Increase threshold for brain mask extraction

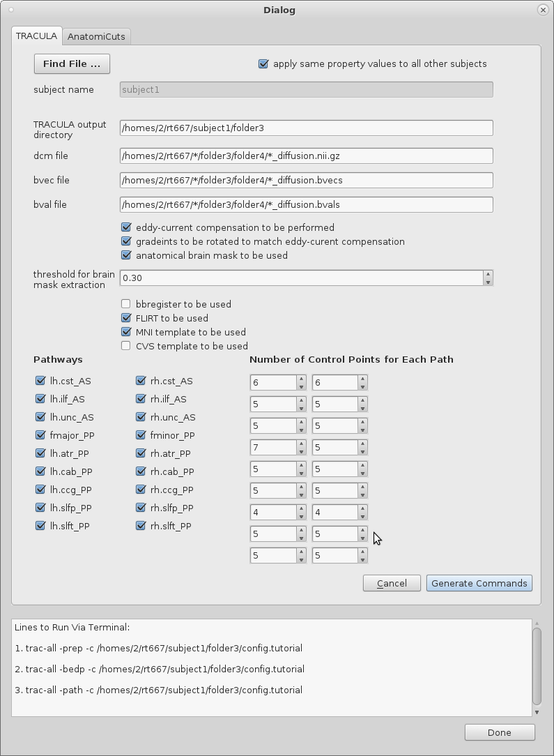(488, 274)
